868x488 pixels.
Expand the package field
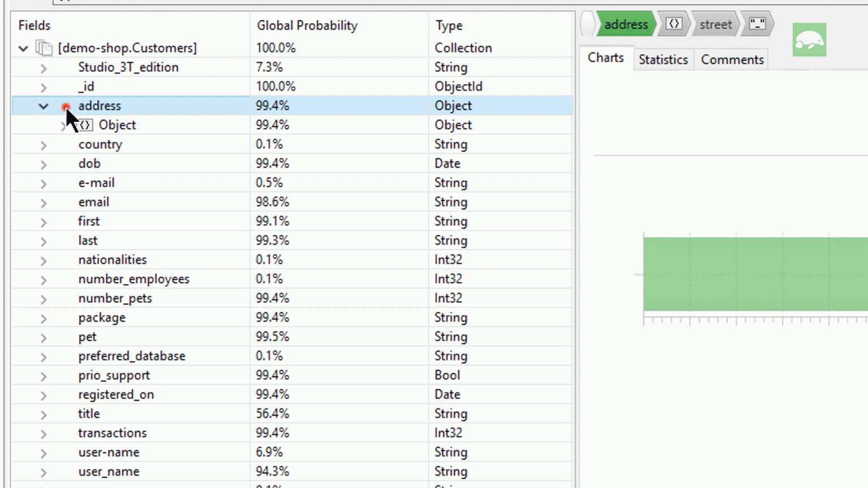click(x=44, y=318)
